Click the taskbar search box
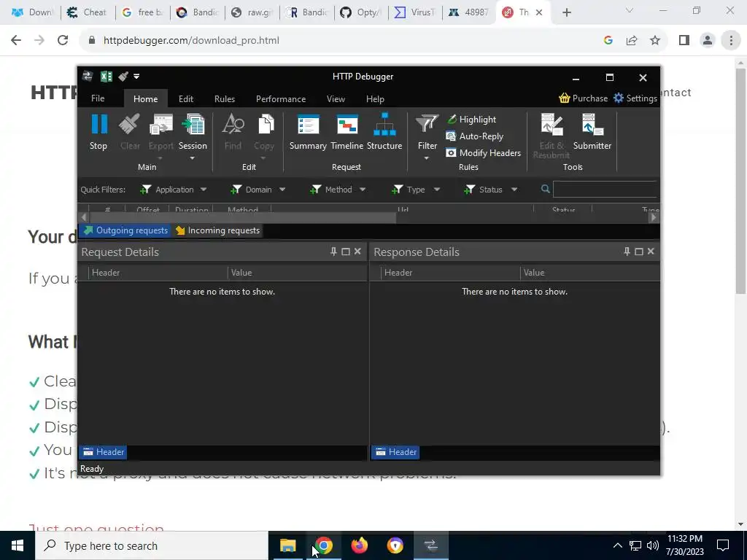Image resolution: width=747 pixels, height=560 pixels. point(152,545)
